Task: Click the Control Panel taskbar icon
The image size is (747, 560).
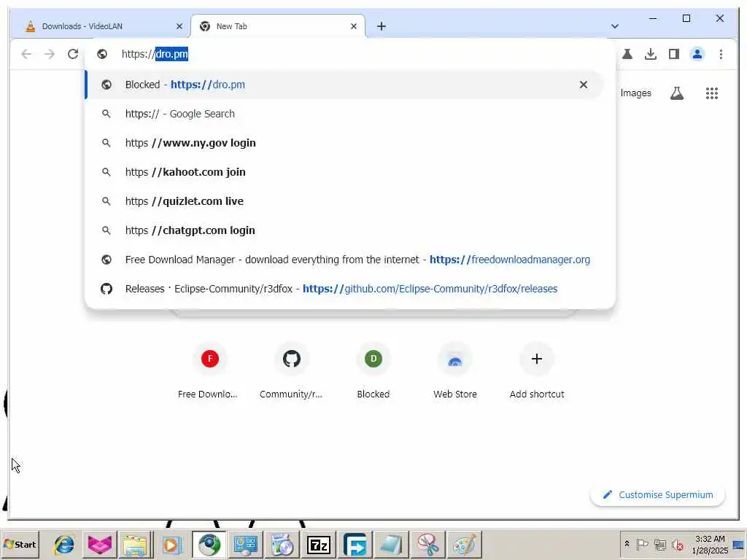Action: [245, 544]
